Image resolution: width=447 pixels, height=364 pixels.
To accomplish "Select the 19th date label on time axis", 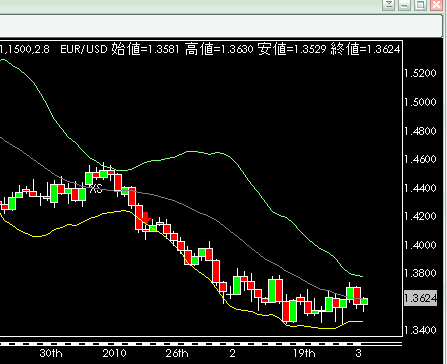I will (x=304, y=353).
